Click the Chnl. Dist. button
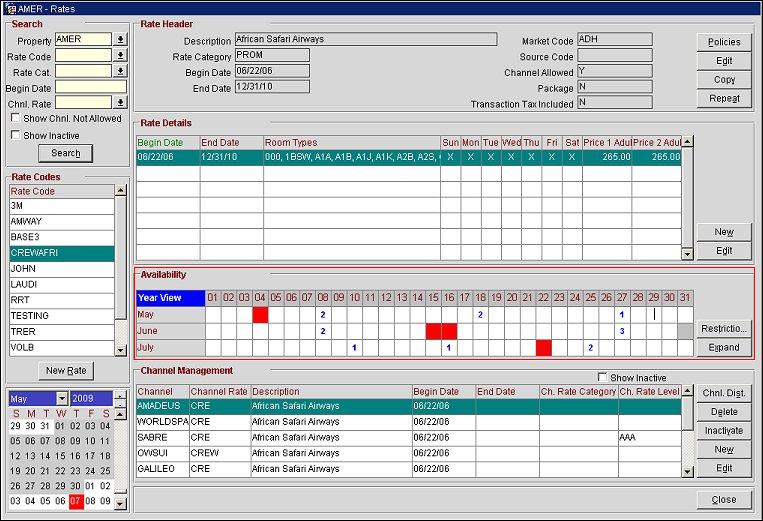Screen dimensions: 763x521 pyautogui.click(x=724, y=394)
